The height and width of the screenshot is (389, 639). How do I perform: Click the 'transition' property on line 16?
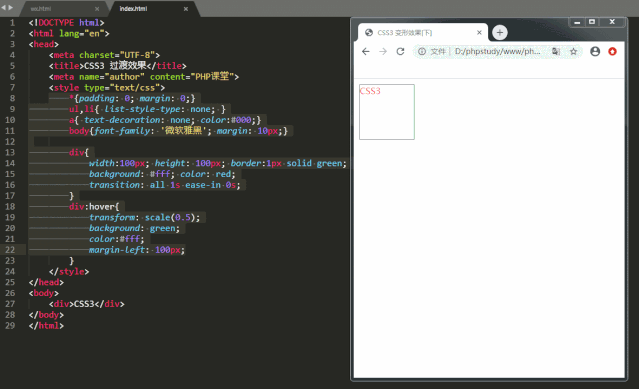(x=115, y=185)
